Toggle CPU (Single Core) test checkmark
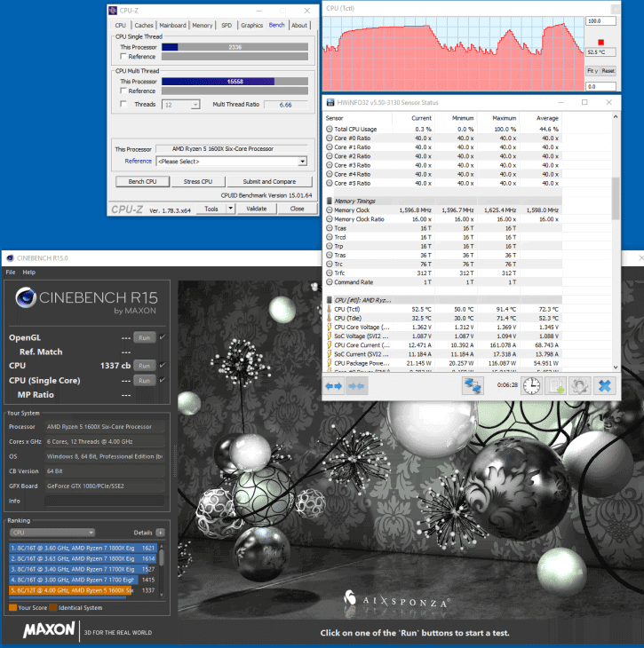The width and height of the screenshot is (644, 648). pos(163,380)
